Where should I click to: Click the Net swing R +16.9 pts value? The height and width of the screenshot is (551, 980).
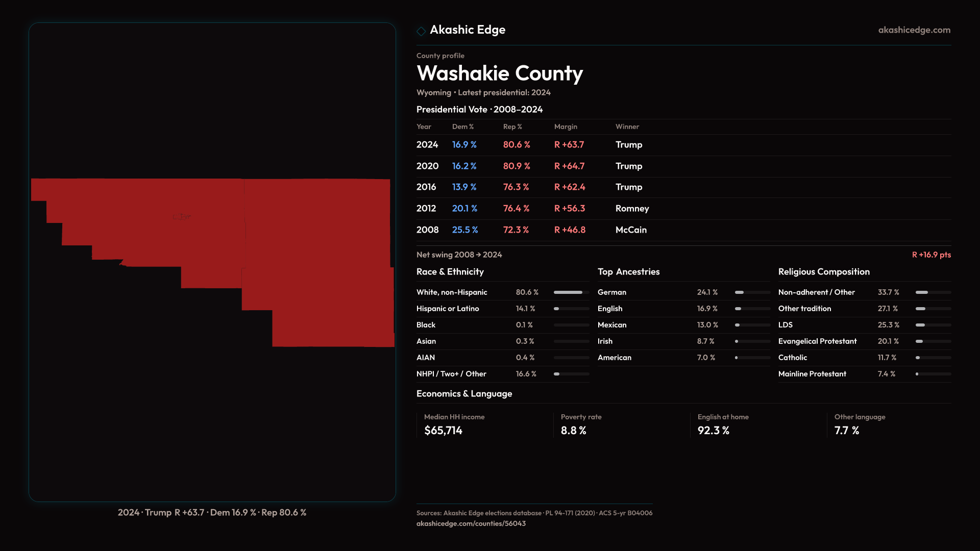931,255
